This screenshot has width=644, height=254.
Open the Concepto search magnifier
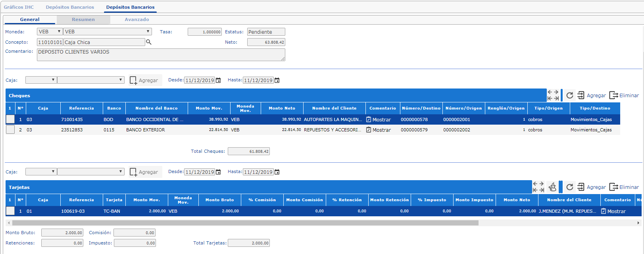pyautogui.click(x=149, y=42)
